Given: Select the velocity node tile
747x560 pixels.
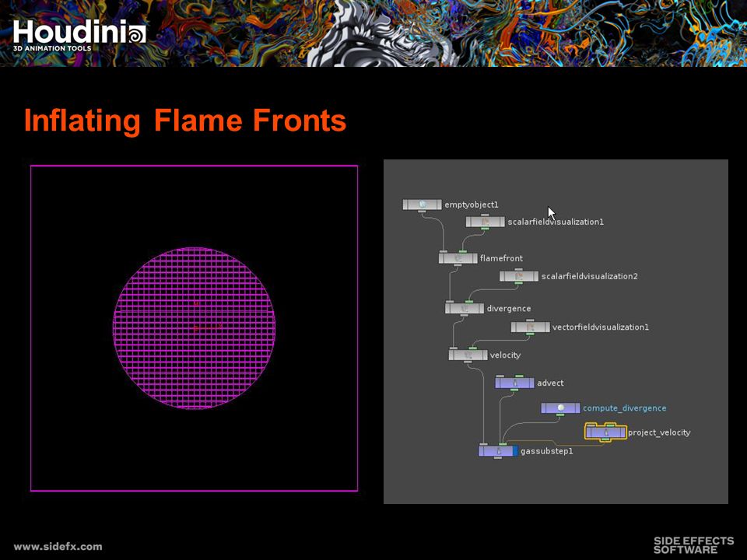Looking at the screenshot, I should [x=468, y=355].
